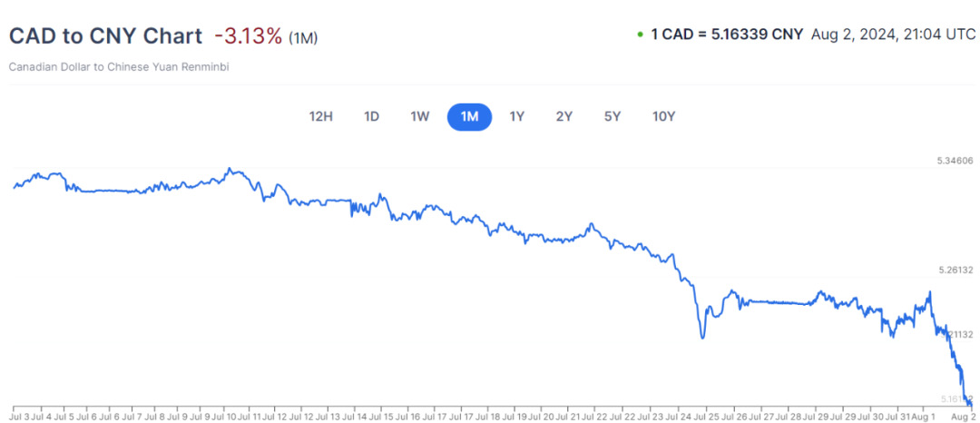Show the 1W chart period
This screenshot has height=423, width=980.
(x=419, y=116)
